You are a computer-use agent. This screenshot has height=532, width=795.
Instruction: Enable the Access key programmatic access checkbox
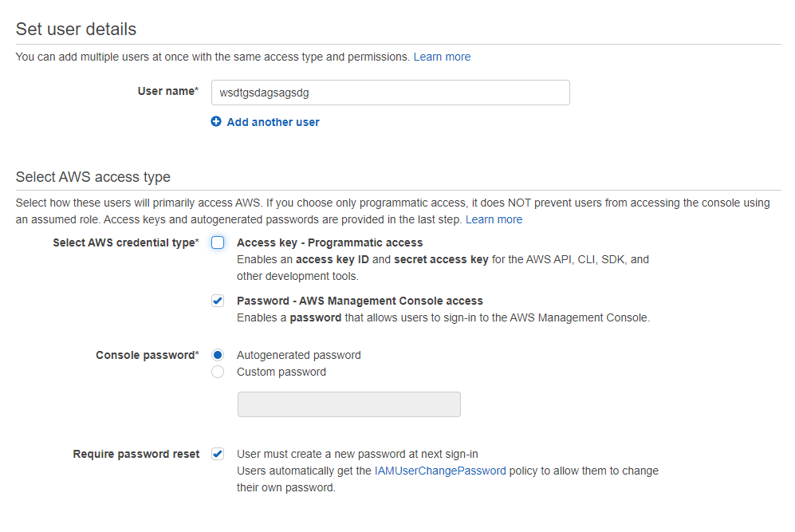tap(218, 243)
